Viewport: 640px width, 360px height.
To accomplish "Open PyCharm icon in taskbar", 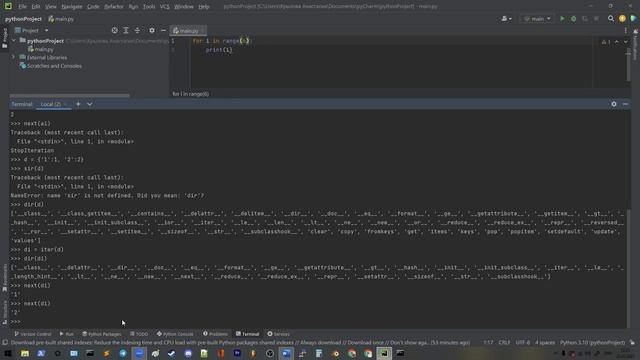I will [x=384, y=353].
